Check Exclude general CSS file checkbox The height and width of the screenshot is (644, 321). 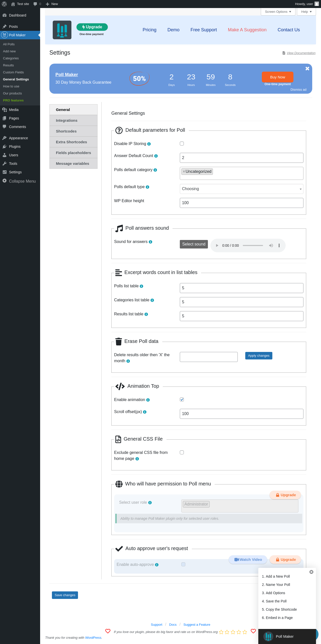(x=182, y=452)
